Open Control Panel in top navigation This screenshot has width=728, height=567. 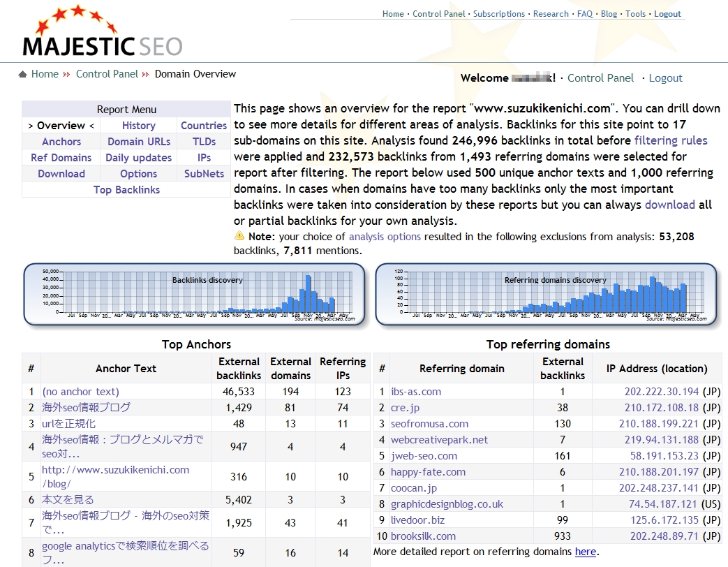click(x=438, y=14)
